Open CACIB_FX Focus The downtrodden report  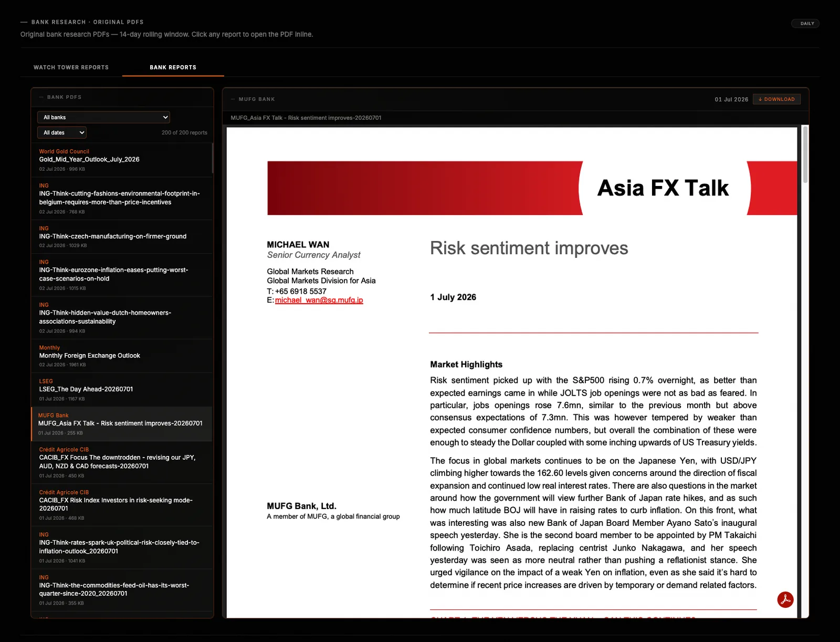(x=122, y=462)
